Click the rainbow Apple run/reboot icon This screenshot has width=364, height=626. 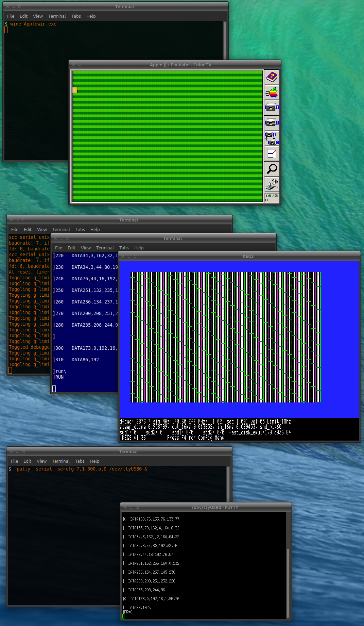tap(272, 93)
